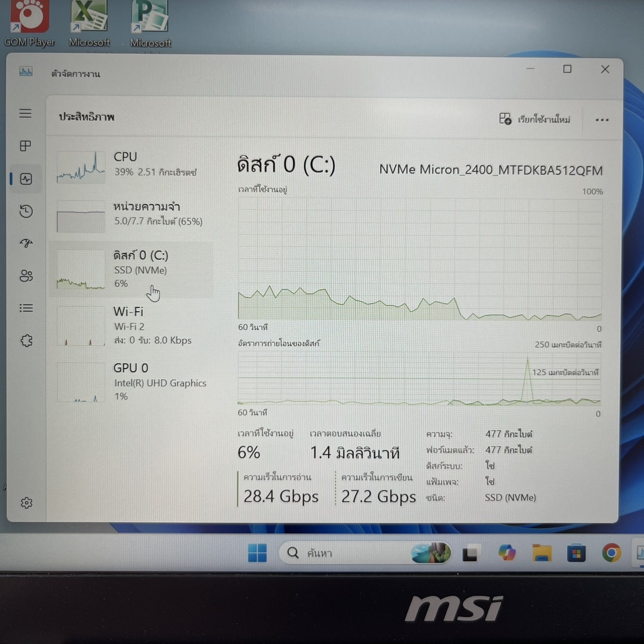Open File Explorer from taskbar
The height and width of the screenshot is (644, 644).
[542, 553]
